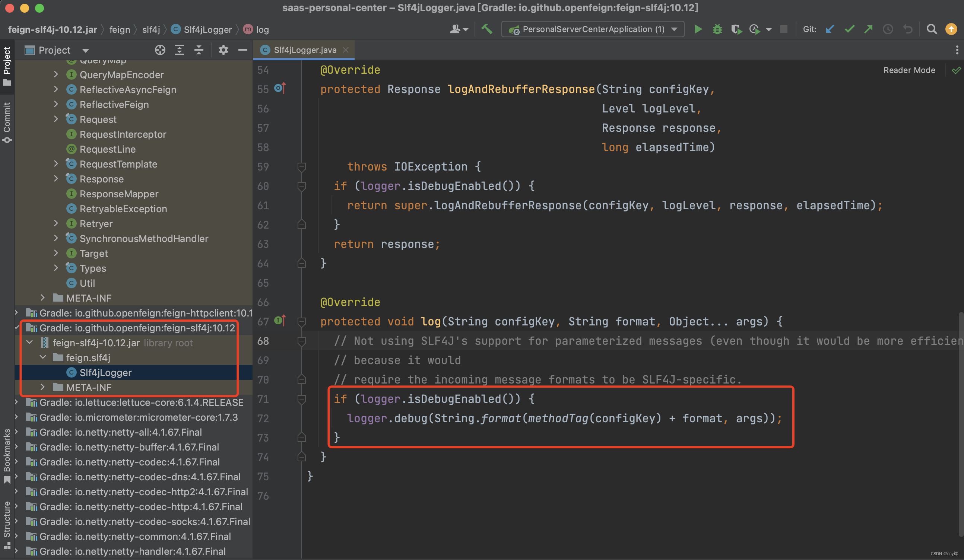
Task: Open the run configuration dropdown
Action: (x=593, y=29)
